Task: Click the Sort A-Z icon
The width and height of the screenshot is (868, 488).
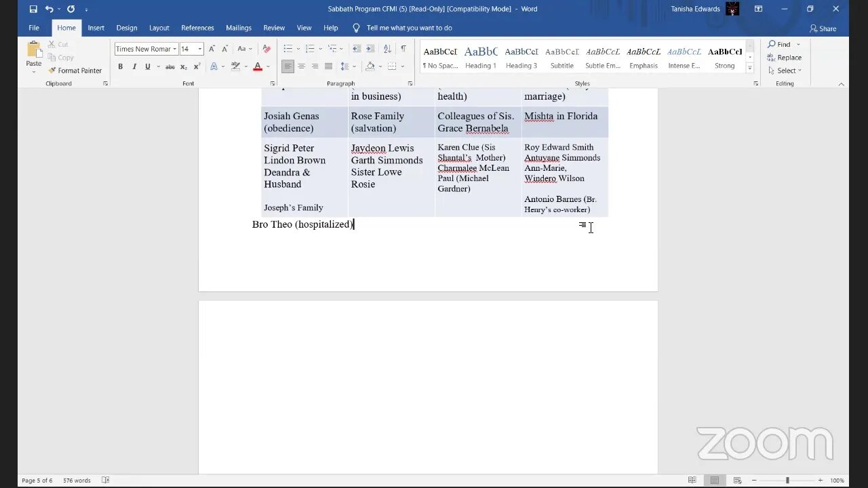Action: coord(387,49)
